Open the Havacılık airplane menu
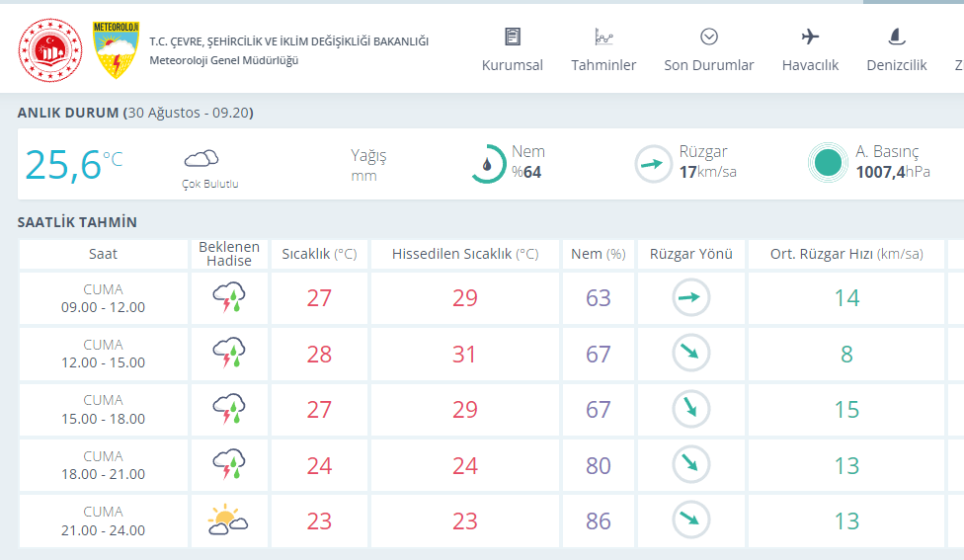964x560 pixels. pos(810,49)
